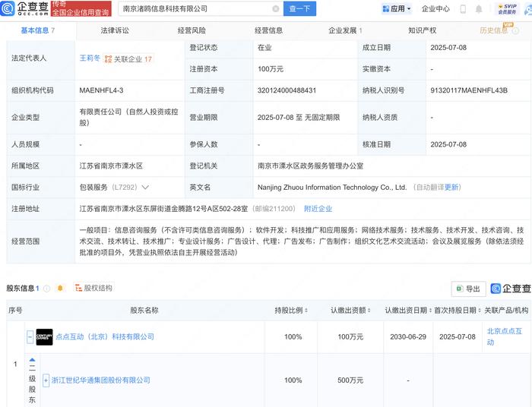Open the mobile phone icon in the header
Screen dimensions: 532x407
(463, 9)
